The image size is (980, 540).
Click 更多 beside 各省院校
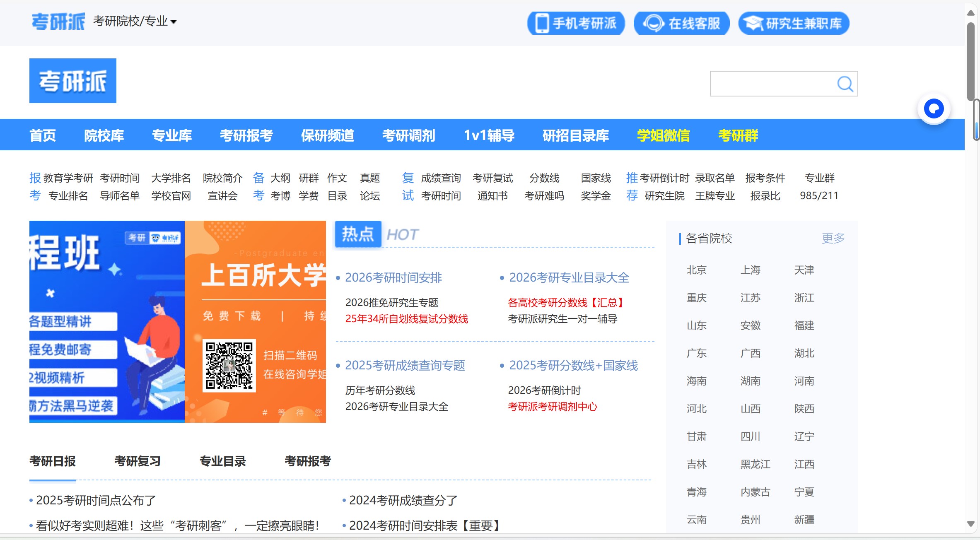[833, 238]
